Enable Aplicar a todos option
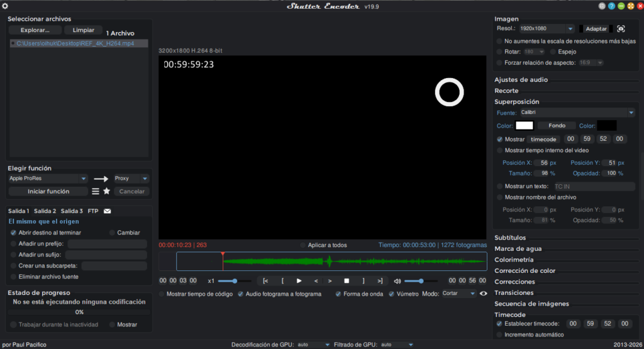 303,245
